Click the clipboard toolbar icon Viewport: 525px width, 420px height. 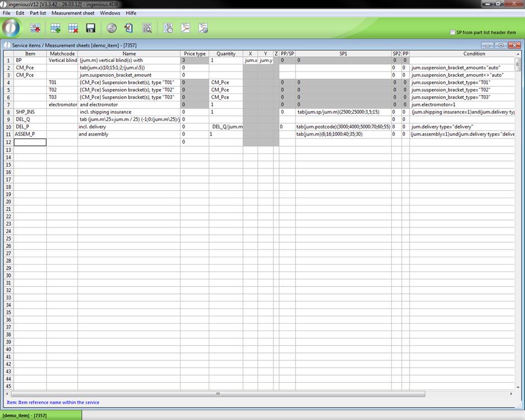(129, 28)
